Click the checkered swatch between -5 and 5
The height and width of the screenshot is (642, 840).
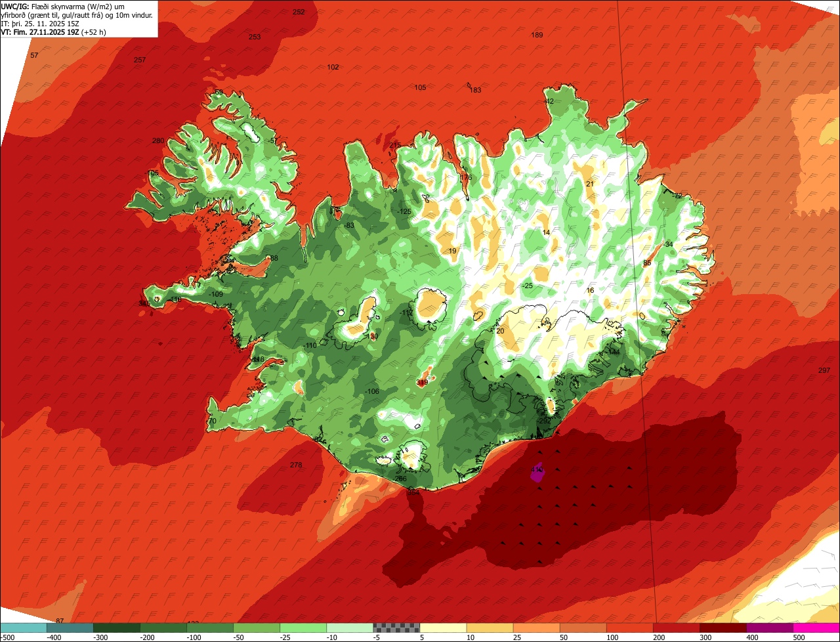396,628
